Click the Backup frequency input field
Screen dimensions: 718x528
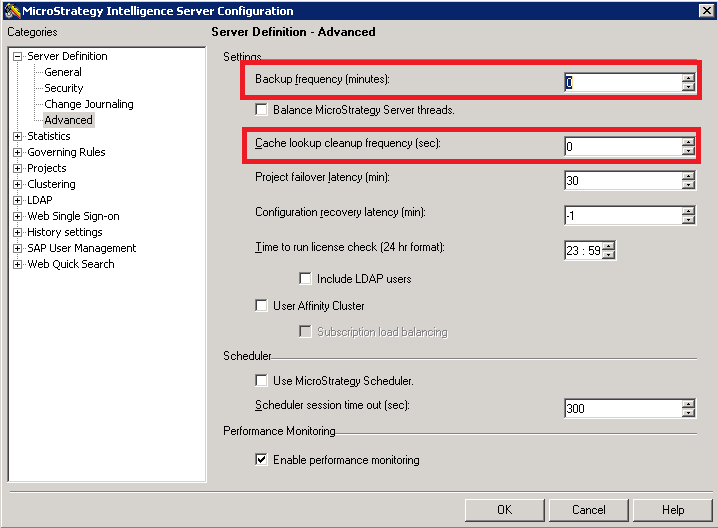click(x=623, y=82)
